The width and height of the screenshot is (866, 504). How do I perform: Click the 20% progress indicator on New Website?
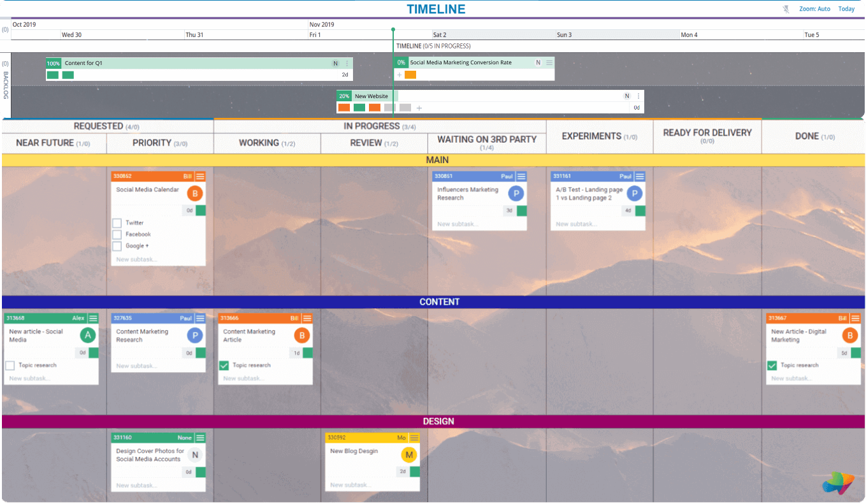(343, 96)
